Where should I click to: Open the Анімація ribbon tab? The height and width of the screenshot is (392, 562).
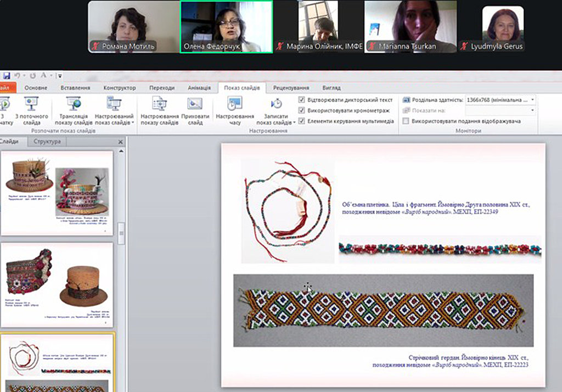click(x=199, y=88)
